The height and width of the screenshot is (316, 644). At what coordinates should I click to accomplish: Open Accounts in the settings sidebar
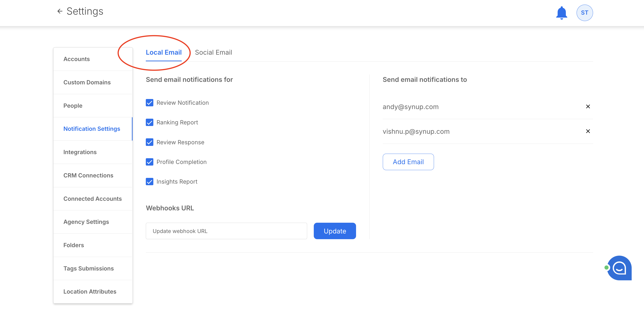point(77,59)
